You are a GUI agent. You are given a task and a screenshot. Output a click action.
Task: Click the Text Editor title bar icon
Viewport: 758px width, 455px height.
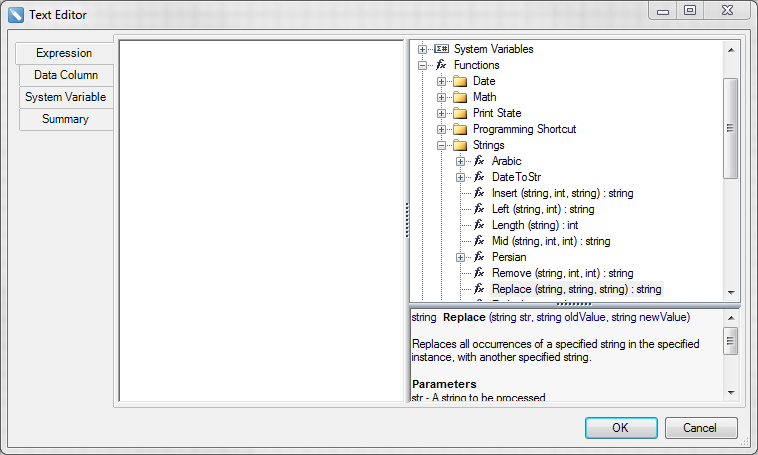[15, 15]
